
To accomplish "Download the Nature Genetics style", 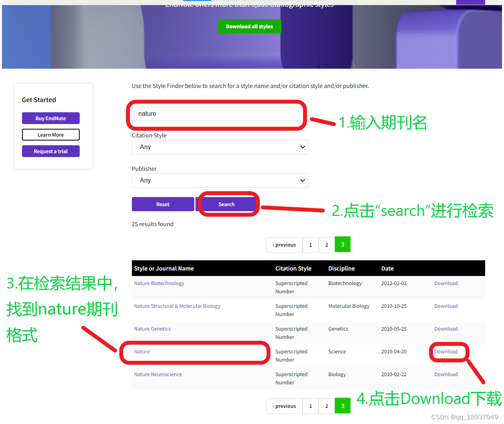I will coord(446,329).
